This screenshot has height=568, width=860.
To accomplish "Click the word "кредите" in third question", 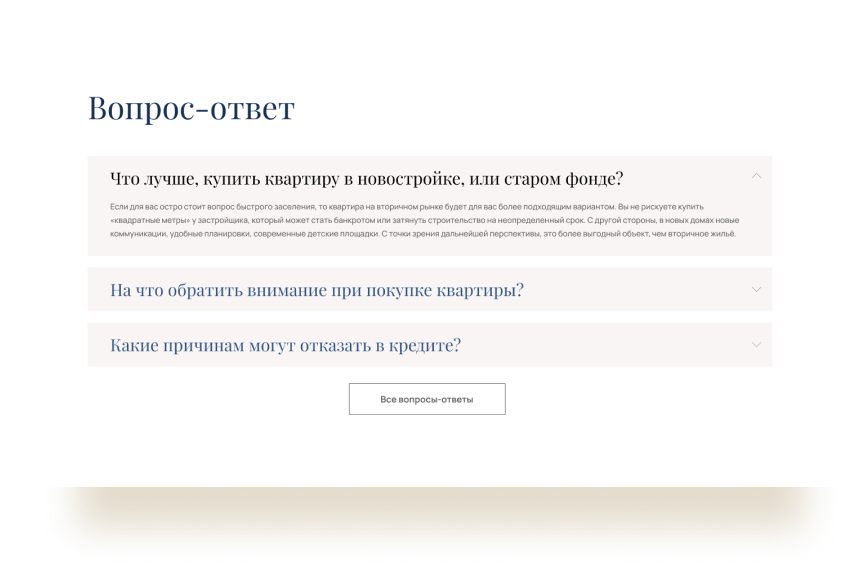I will pos(423,345).
